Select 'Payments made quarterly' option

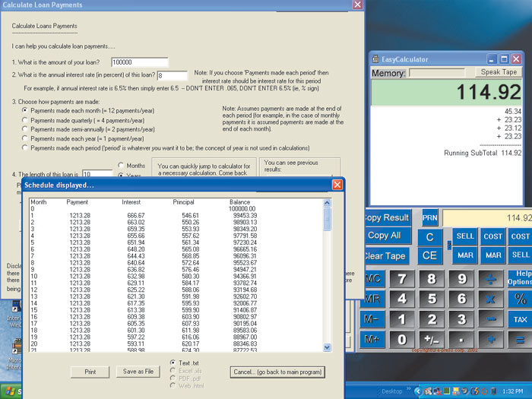(25, 119)
